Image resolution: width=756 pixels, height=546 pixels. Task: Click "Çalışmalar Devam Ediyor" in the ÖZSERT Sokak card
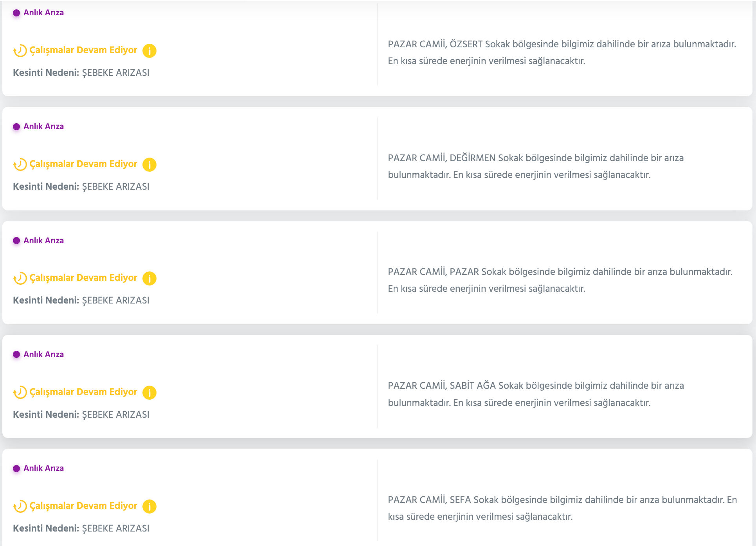(x=83, y=50)
